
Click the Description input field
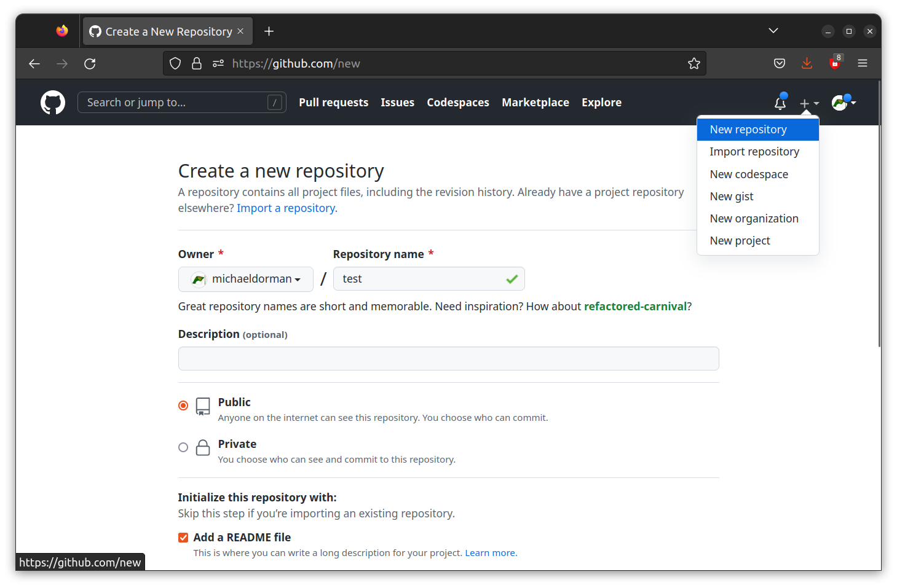(448, 358)
